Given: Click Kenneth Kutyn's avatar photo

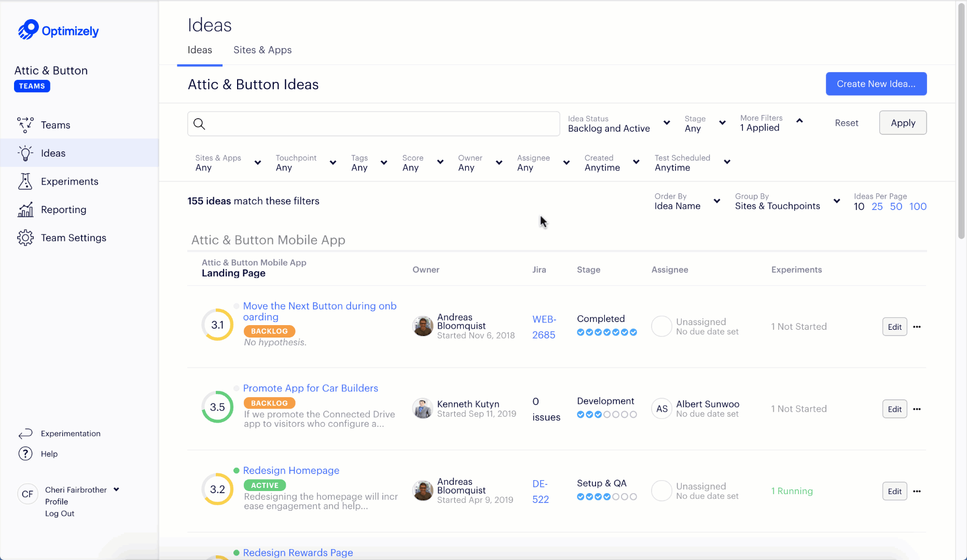Looking at the screenshot, I should coord(423,409).
